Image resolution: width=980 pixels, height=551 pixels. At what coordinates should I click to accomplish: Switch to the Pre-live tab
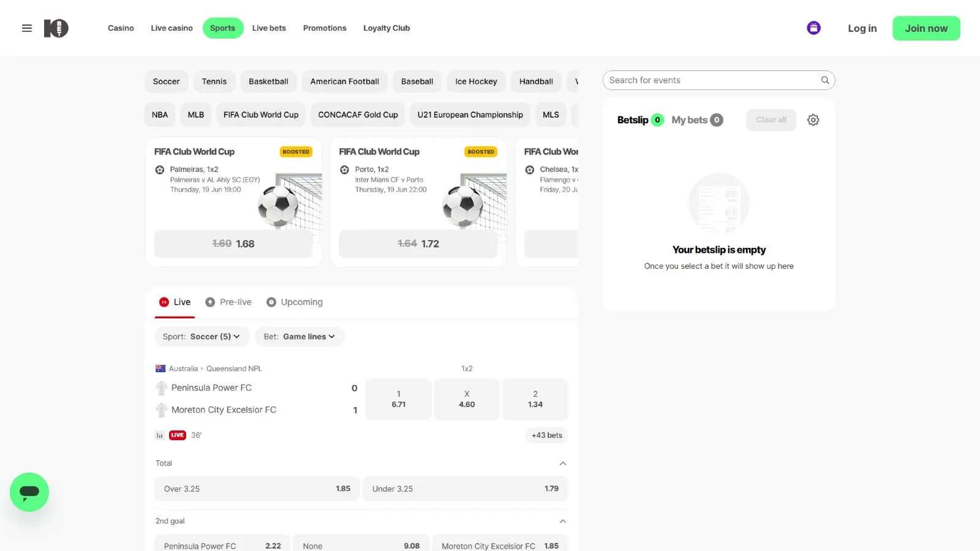coord(228,302)
